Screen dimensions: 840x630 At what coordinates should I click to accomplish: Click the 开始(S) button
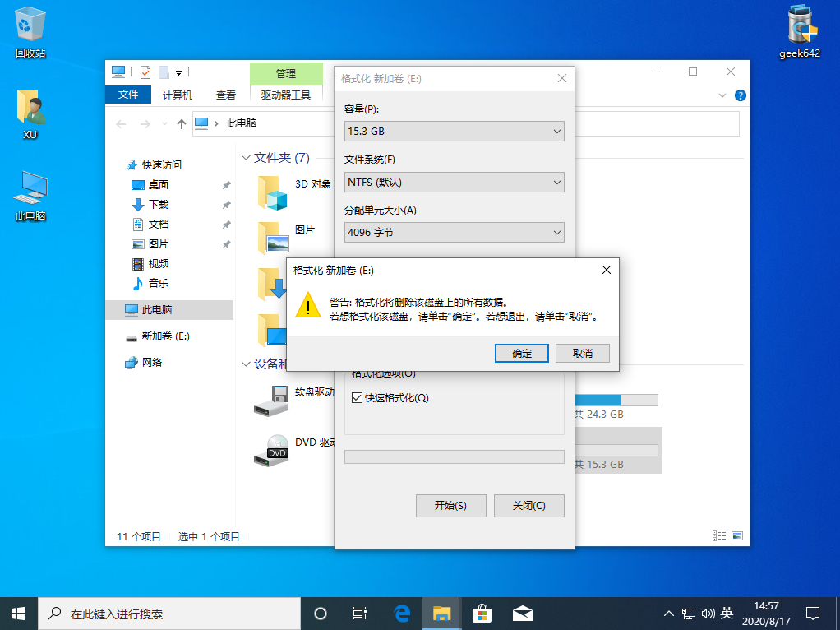pyautogui.click(x=450, y=506)
